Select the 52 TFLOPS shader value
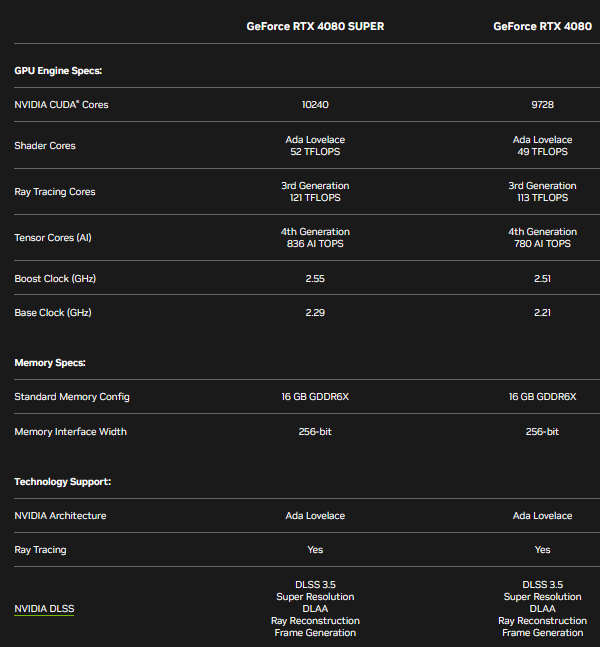The width and height of the screenshot is (600, 647). click(315, 152)
